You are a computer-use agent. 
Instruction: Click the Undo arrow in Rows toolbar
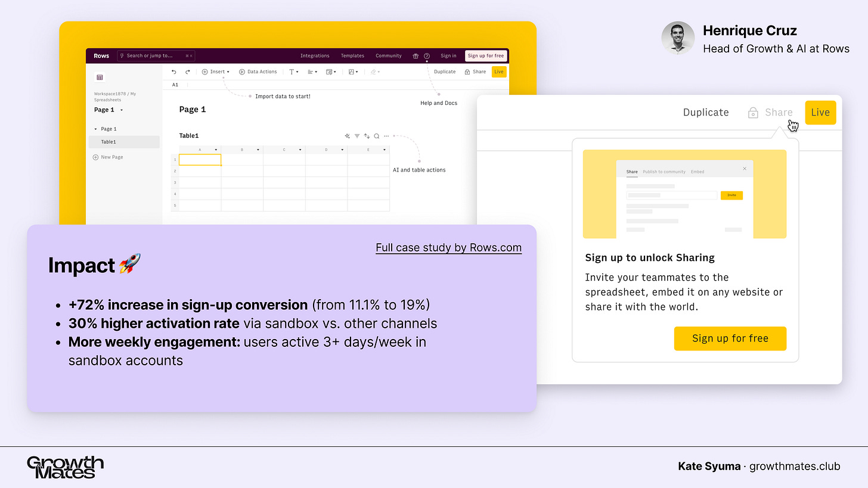point(174,72)
